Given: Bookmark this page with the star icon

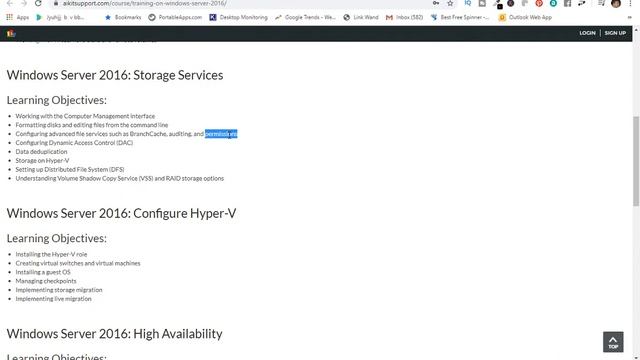Looking at the screenshot, I should coord(450,3).
